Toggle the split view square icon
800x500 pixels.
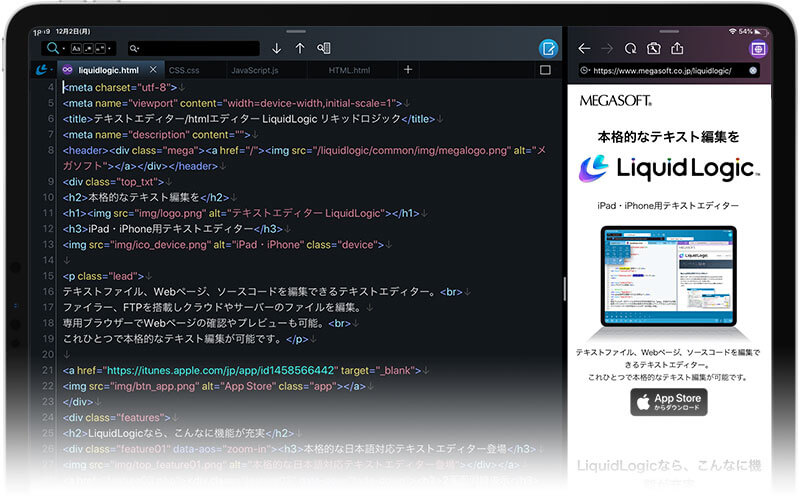point(545,70)
